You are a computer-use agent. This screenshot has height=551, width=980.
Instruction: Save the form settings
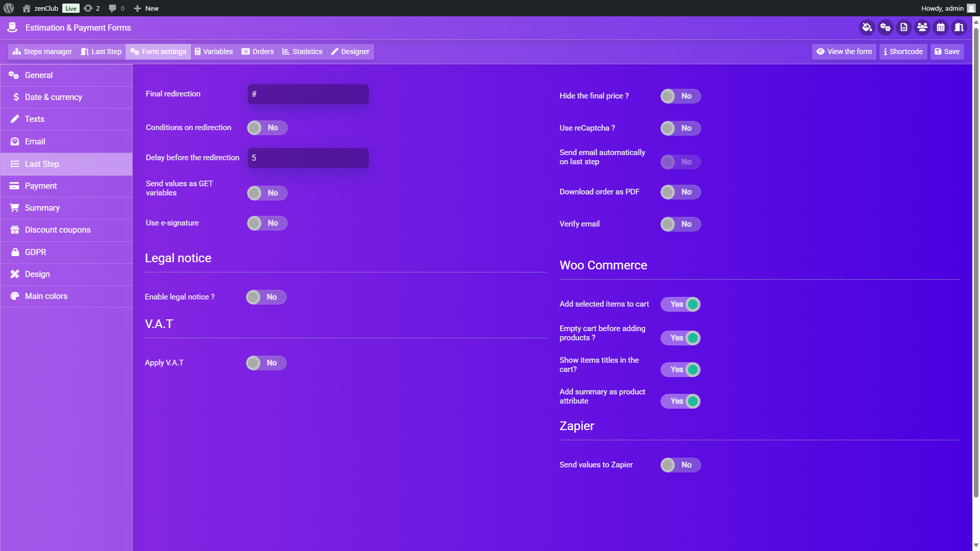(947, 52)
